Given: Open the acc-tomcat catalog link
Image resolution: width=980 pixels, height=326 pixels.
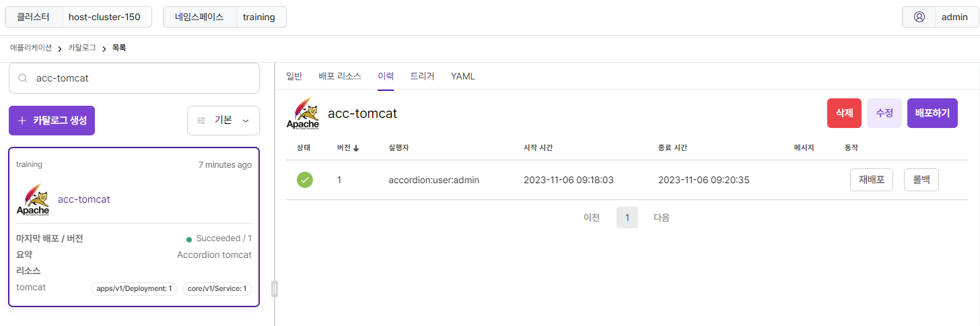Looking at the screenshot, I should click(84, 199).
